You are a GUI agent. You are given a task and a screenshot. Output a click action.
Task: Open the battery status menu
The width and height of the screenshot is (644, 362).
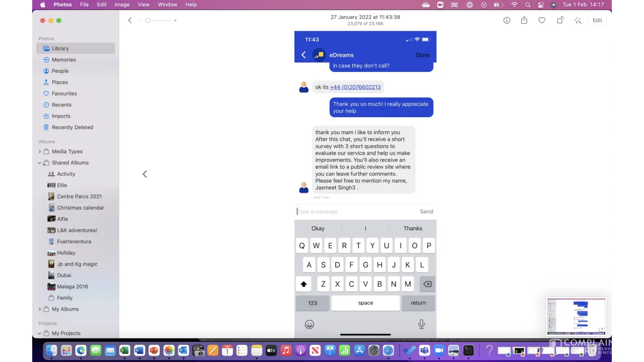[x=499, y=5]
